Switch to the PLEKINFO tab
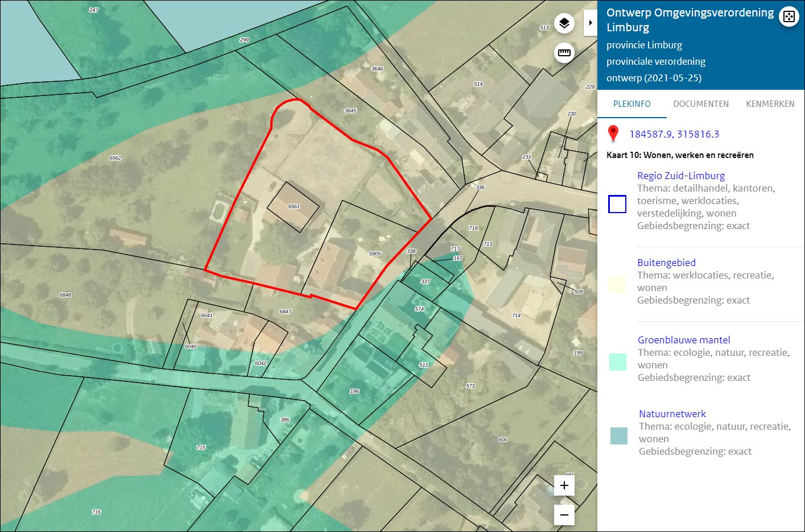This screenshot has width=805, height=532. tap(632, 104)
